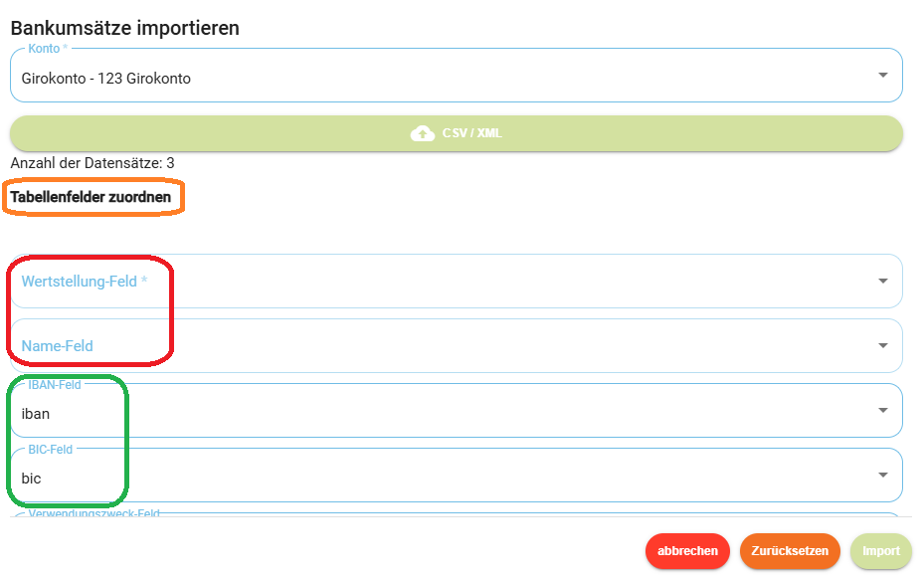Image resolution: width=924 pixels, height=580 pixels.
Task: Click the Import button
Action: (881, 551)
